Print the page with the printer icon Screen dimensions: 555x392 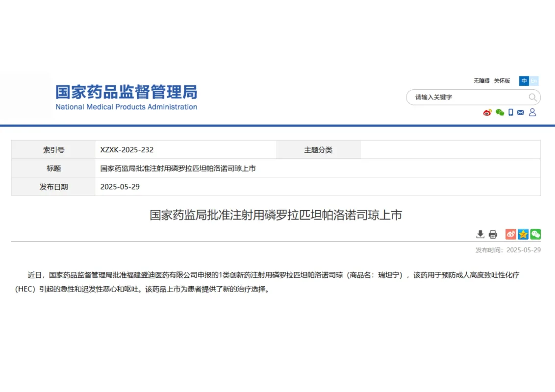[x=493, y=234]
